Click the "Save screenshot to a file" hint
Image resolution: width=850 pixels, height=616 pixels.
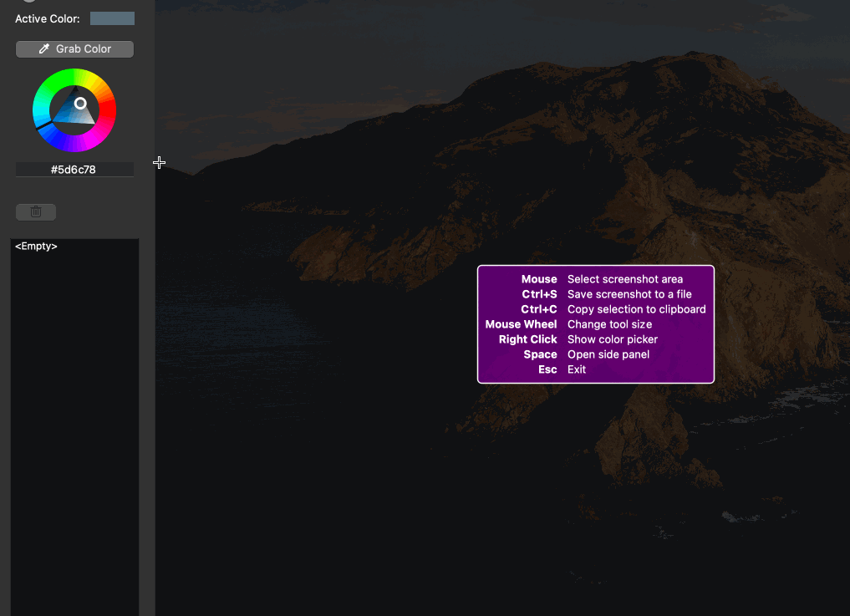click(629, 294)
